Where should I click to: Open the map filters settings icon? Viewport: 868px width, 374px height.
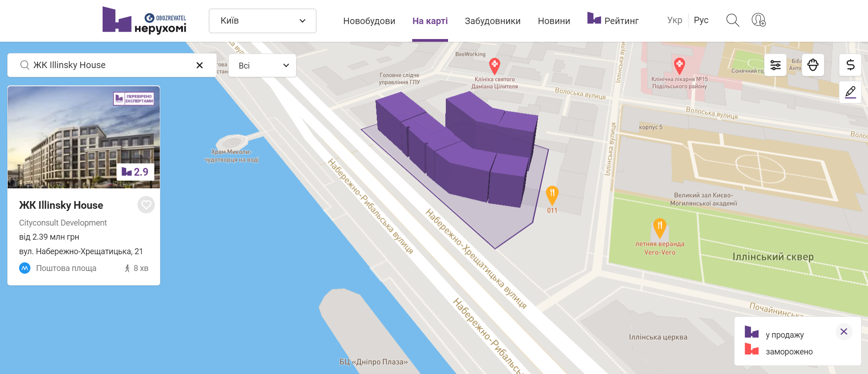[x=775, y=65]
